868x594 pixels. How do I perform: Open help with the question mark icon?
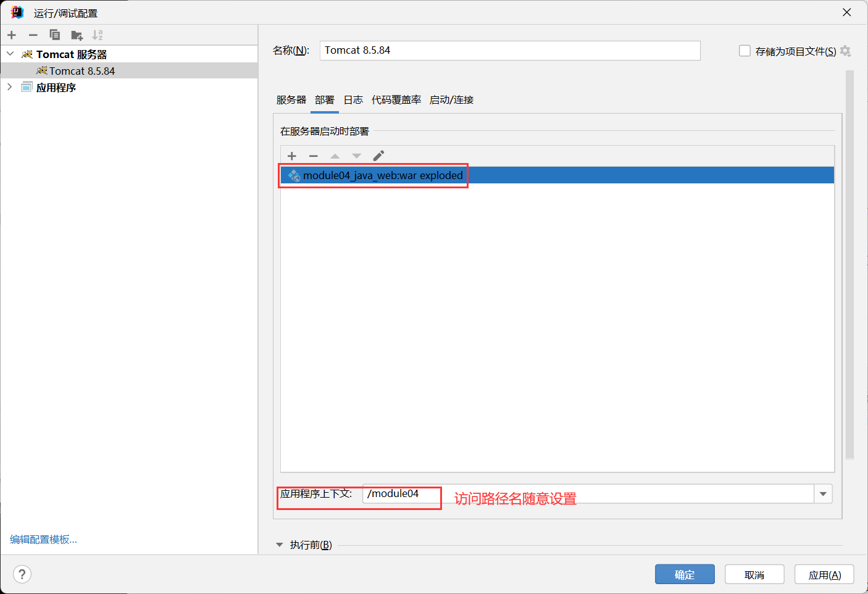(x=22, y=574)
